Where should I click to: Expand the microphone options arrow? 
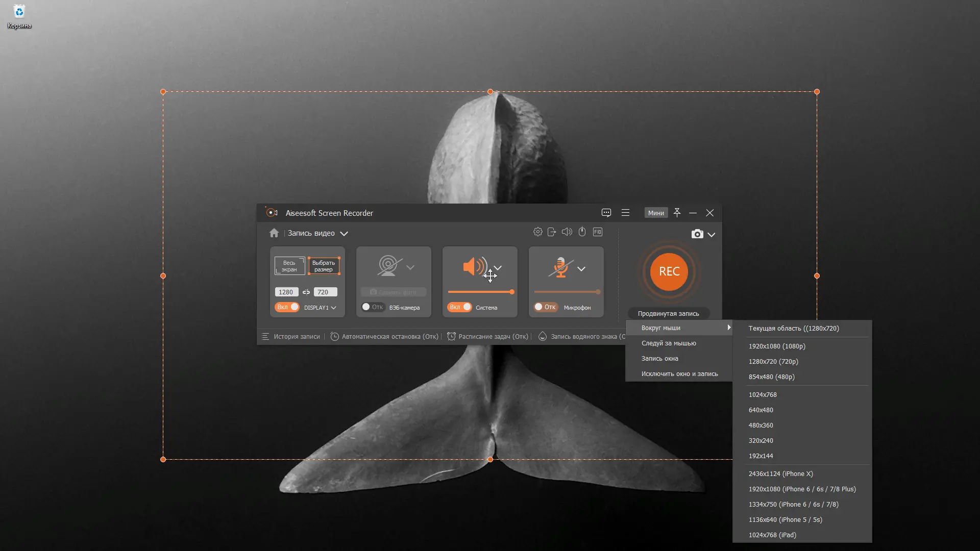click(x=581, y=269)
